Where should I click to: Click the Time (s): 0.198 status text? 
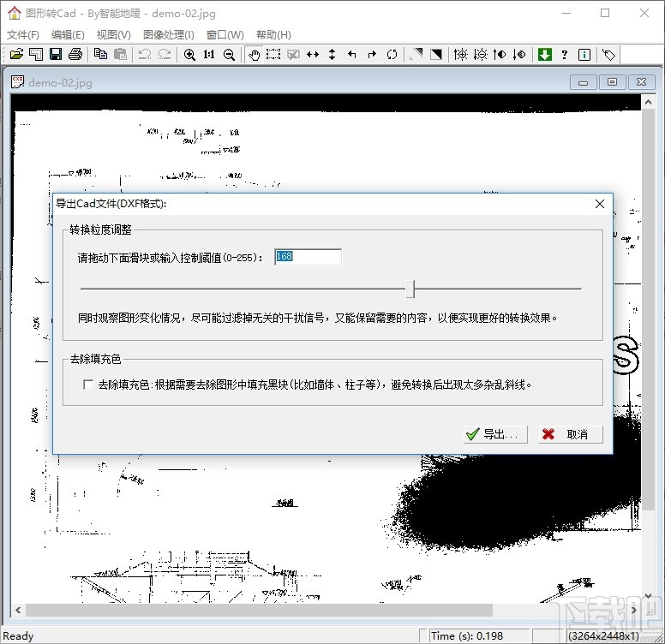coord(466,636)
